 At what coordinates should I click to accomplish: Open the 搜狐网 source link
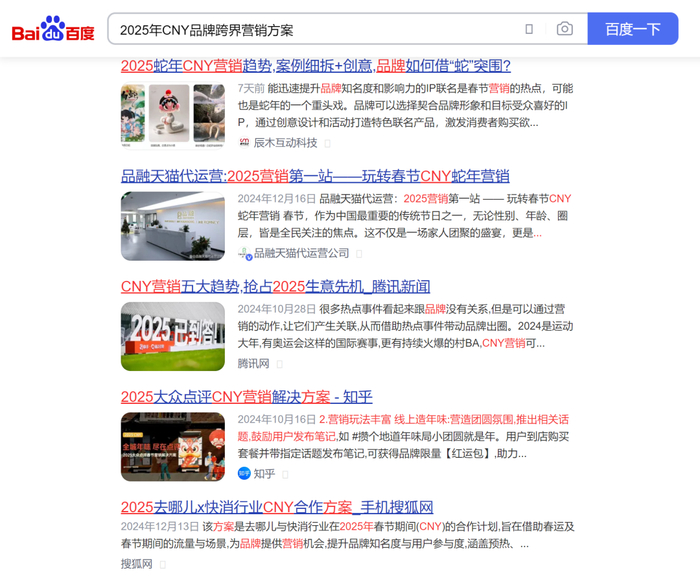(x=137, y=564)
